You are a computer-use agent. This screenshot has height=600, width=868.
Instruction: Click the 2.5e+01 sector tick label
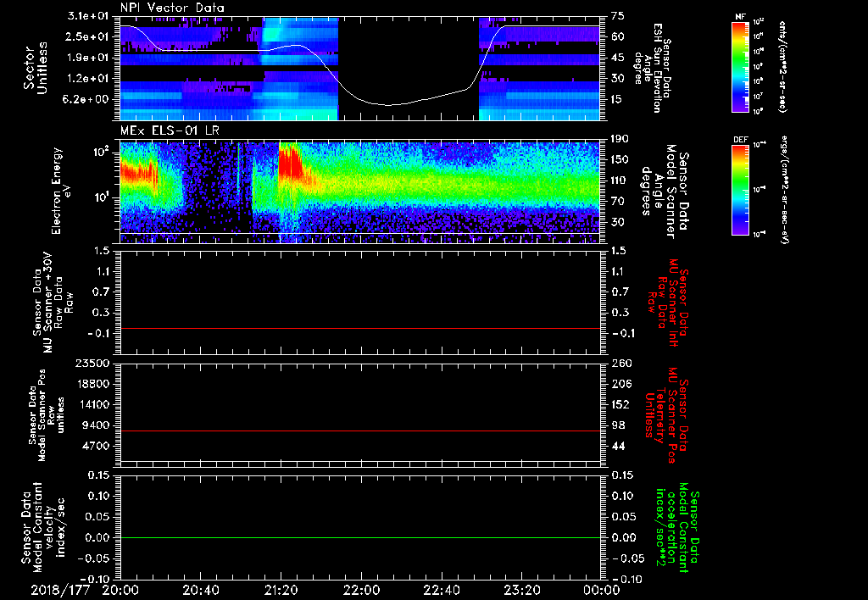pyautogui.click(x=88, y=37)
